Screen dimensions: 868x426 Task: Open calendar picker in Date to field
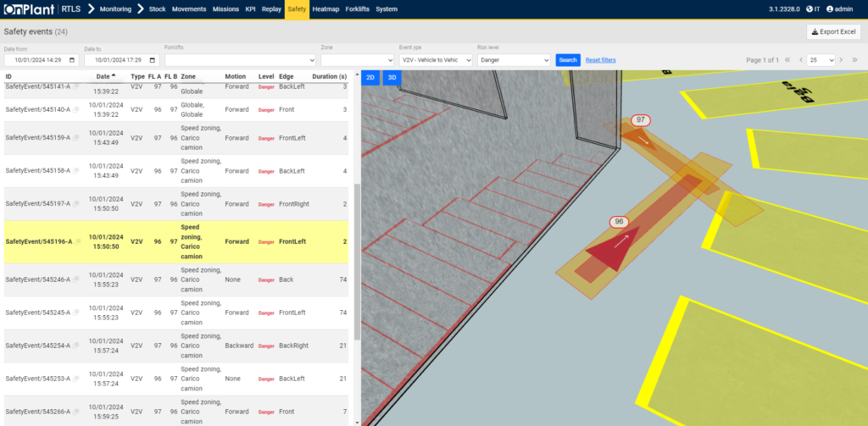tap(153, 60)
